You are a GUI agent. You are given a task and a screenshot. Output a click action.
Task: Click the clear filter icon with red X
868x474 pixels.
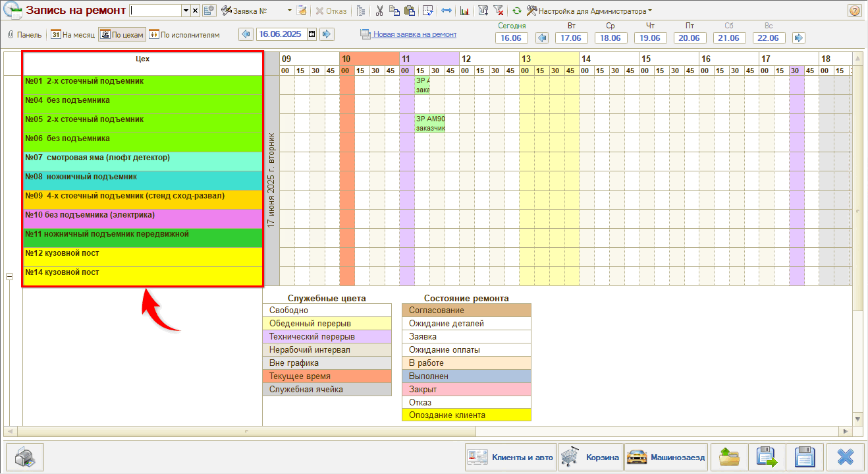(x=499, y=11)
